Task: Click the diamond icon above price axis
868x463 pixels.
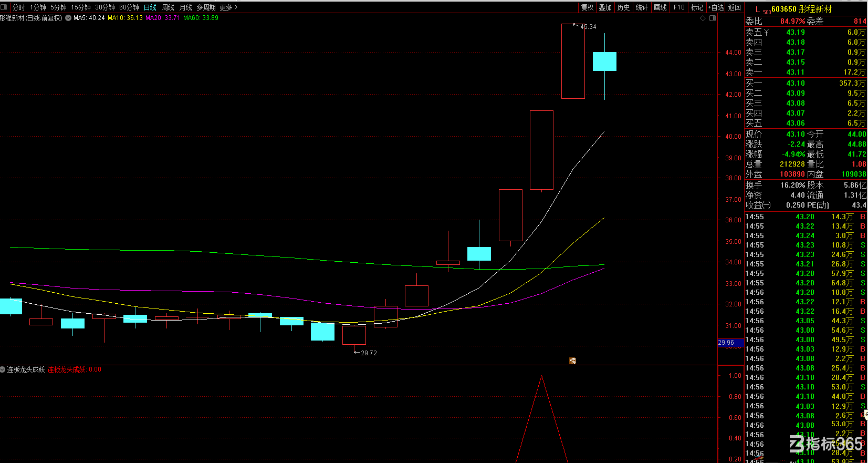Action: pyautogui.click(x=703, y=18)
